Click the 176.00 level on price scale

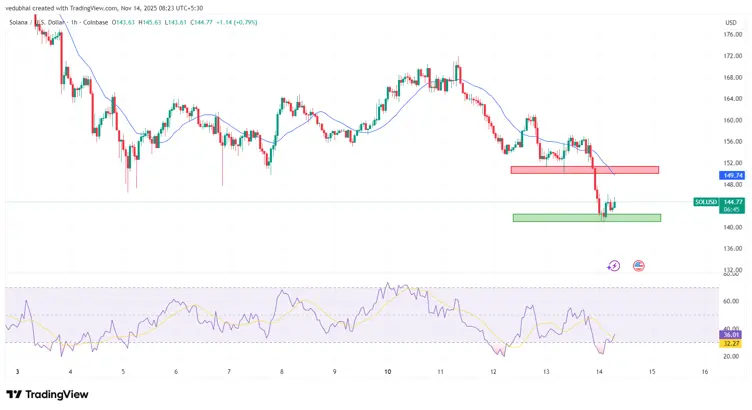(x=732, y=35)
